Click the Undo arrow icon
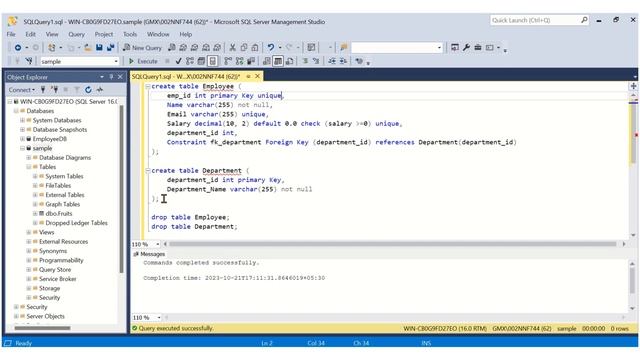The height and width of the screenshot is (360, 640). pos(271,48)
